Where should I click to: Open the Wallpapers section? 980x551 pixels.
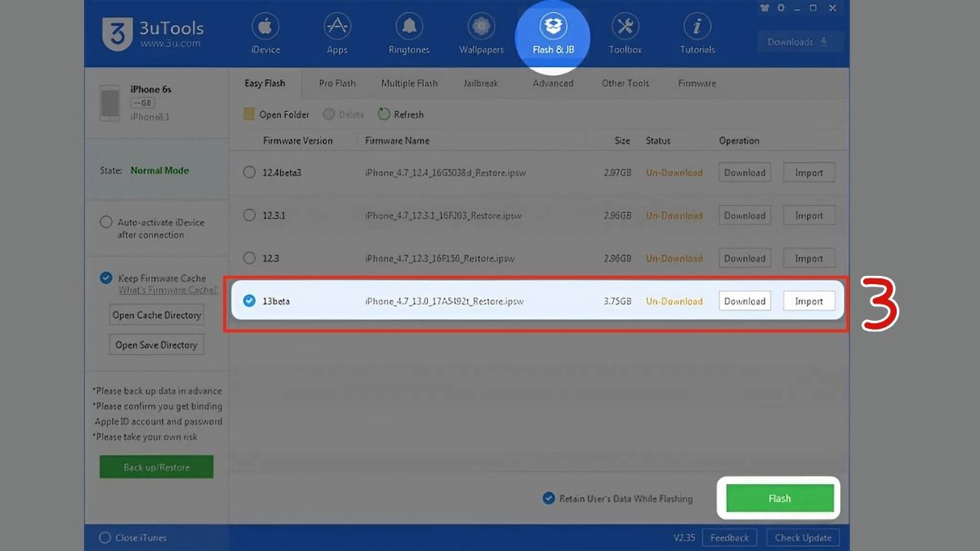point(480,33)
